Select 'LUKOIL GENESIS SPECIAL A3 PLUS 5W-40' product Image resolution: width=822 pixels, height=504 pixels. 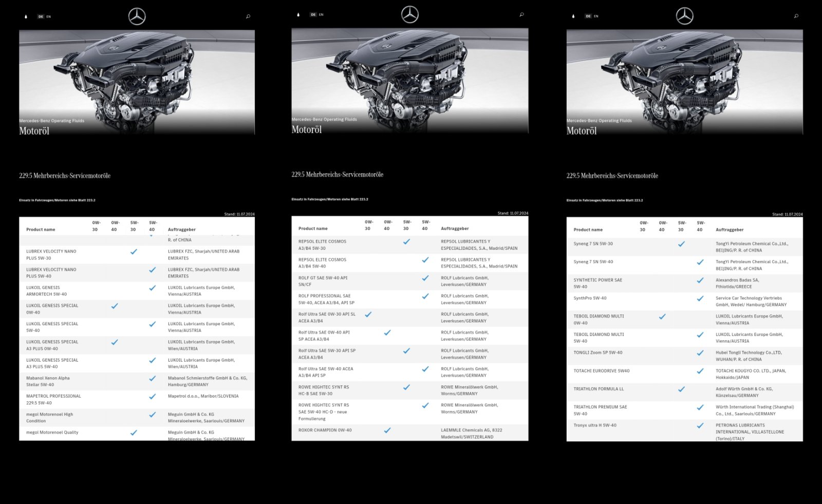[52, 363]
